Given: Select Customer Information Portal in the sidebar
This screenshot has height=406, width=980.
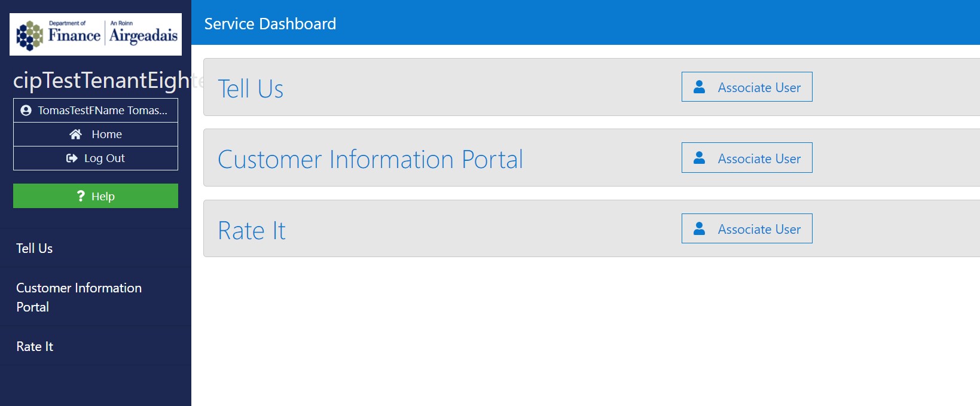Looking at the screenshot, I should coord(78,297).
